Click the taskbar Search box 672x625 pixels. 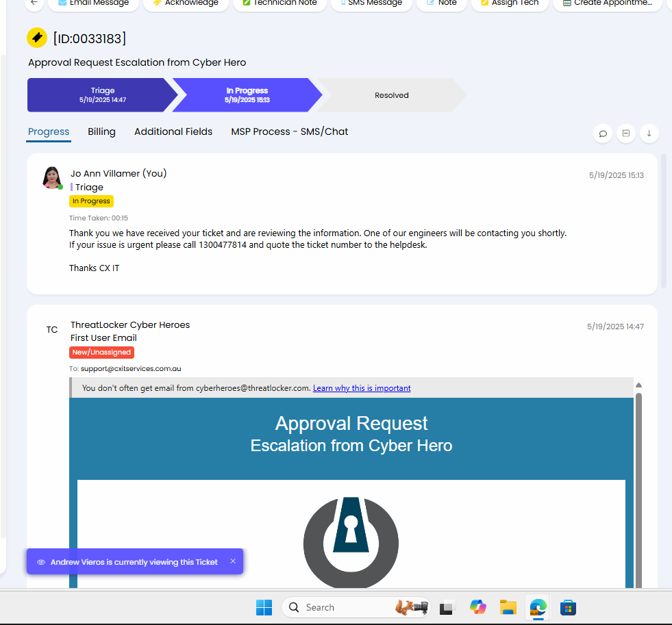[356, 607]
